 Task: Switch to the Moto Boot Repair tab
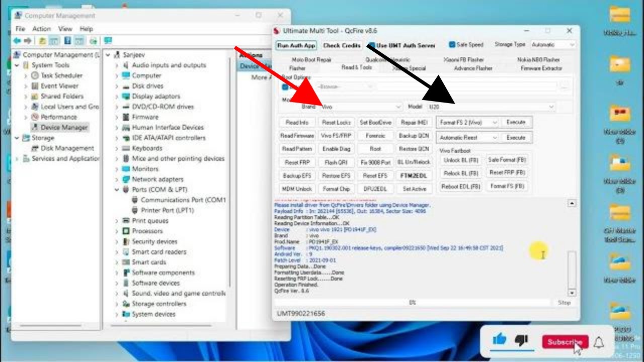pyautogui.click(x=311, y=60)
